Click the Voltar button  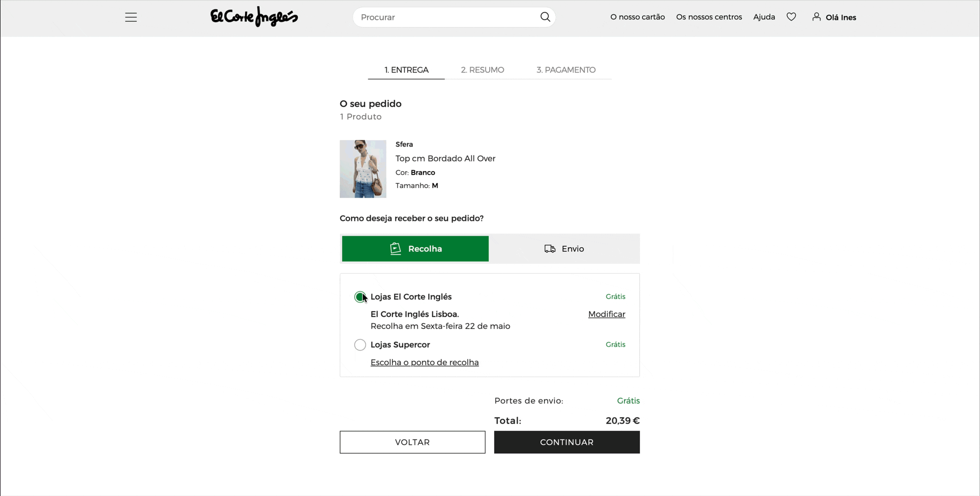pos(412,442)
